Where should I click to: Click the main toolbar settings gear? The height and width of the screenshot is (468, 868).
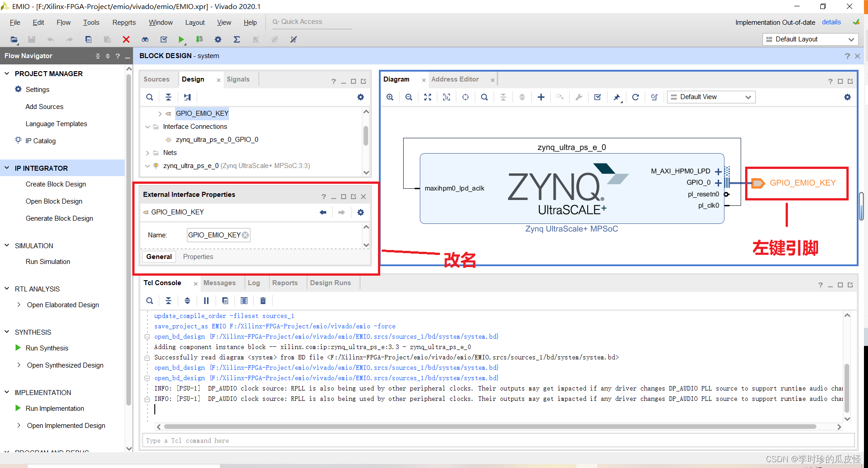tap(218, 40)
